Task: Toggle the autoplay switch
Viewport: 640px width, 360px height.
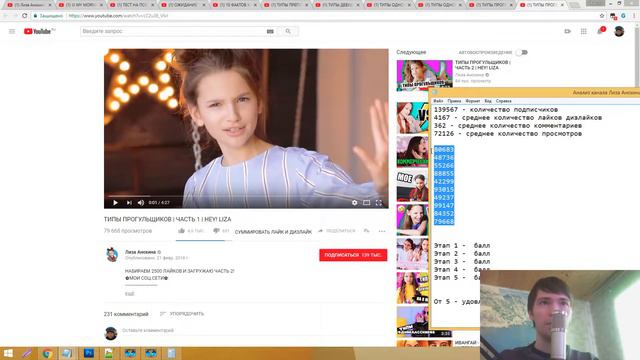Action: pos(522,52)
